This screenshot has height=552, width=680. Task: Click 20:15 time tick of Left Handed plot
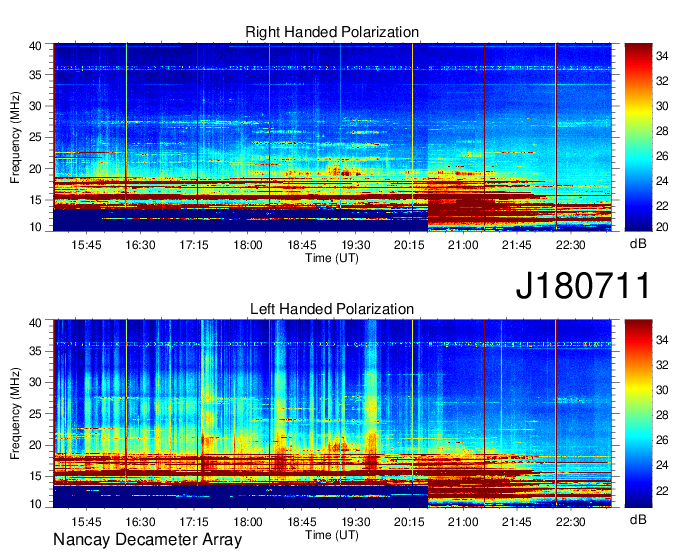point(409,521)
